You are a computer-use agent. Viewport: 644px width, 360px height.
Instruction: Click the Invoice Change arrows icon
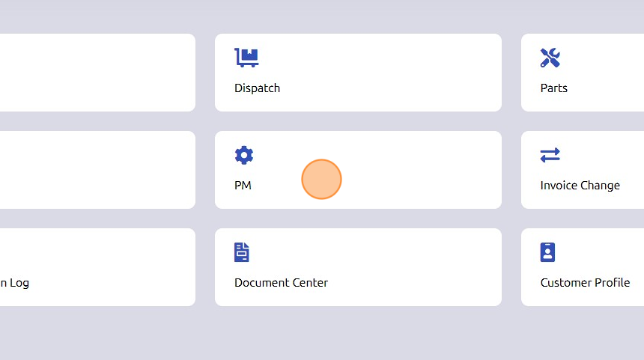click(x=550, y=155)
